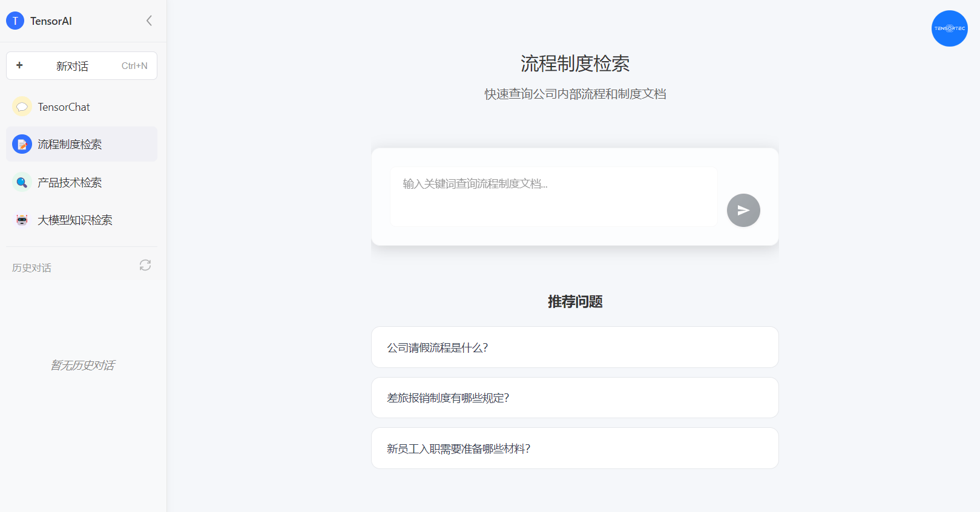Screen dimensions: 980x512
Task: Select 流程制度检索 in the sidebar
Action: (70, 145)
